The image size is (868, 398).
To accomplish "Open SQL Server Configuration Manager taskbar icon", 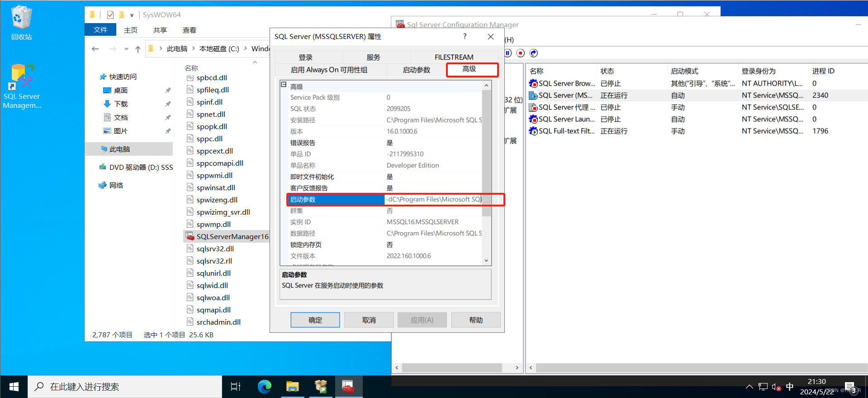I will click(x=348, y=387).
